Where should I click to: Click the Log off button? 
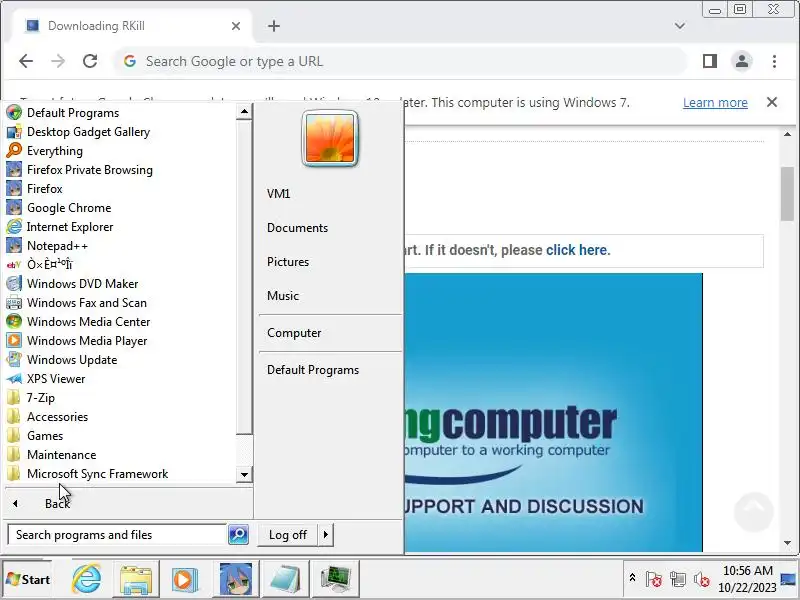[x=287, y=535]
